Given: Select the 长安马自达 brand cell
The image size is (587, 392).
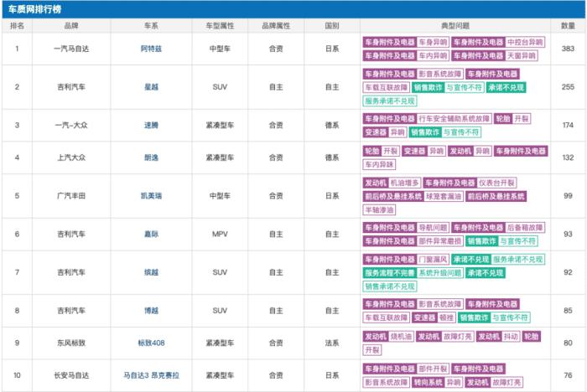Looking at the screenshot, I should (71, 375).
